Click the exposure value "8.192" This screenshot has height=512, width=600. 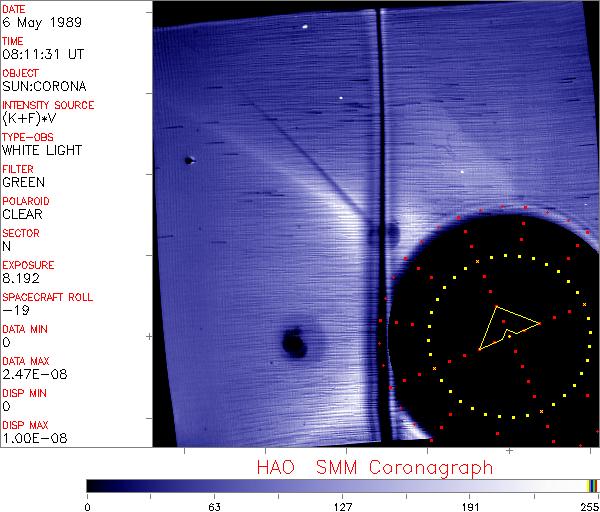pyautogui.click(x=21, y=278)
